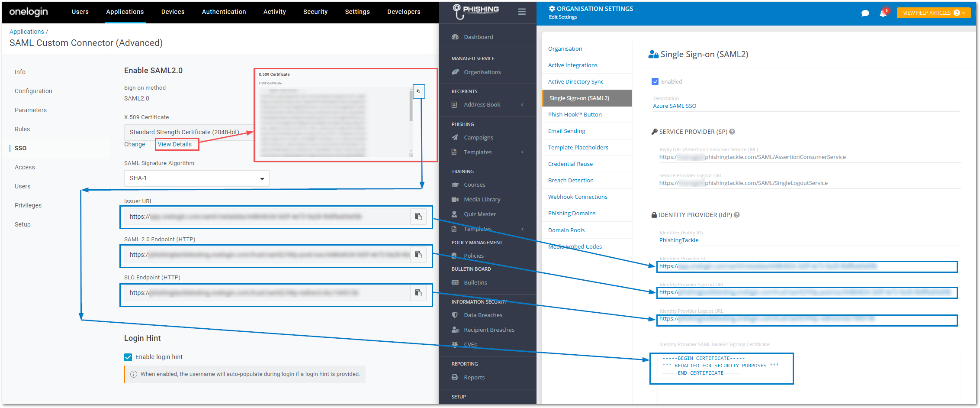Click the Reports printer icon

[454, 377]
